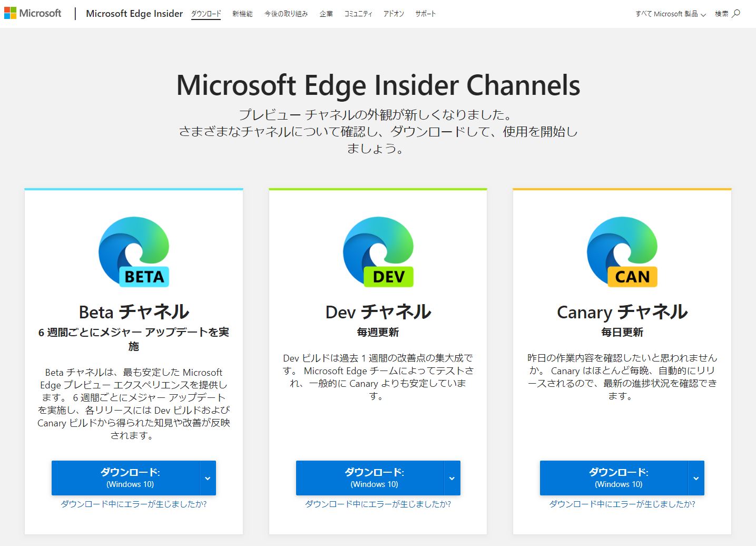Expand すべて Microsoft 製品 dropdown
Viewport: 756px width, 546px height.
pos(670,14)
